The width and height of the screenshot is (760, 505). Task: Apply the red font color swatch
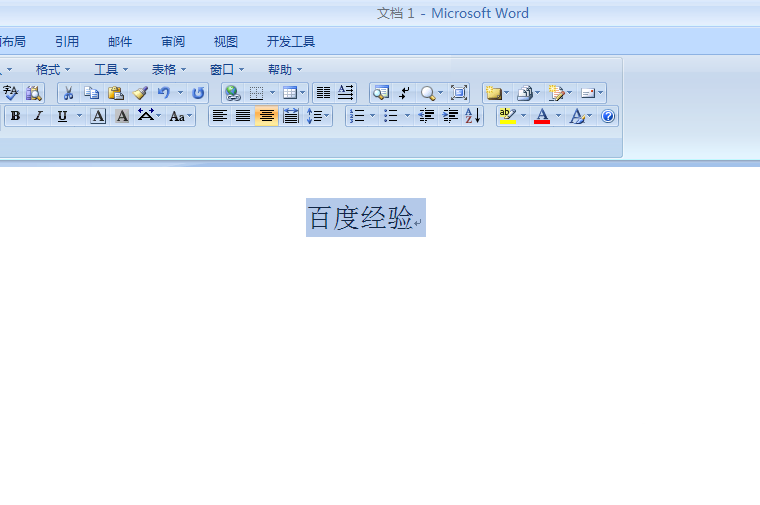tap(542, 116)
